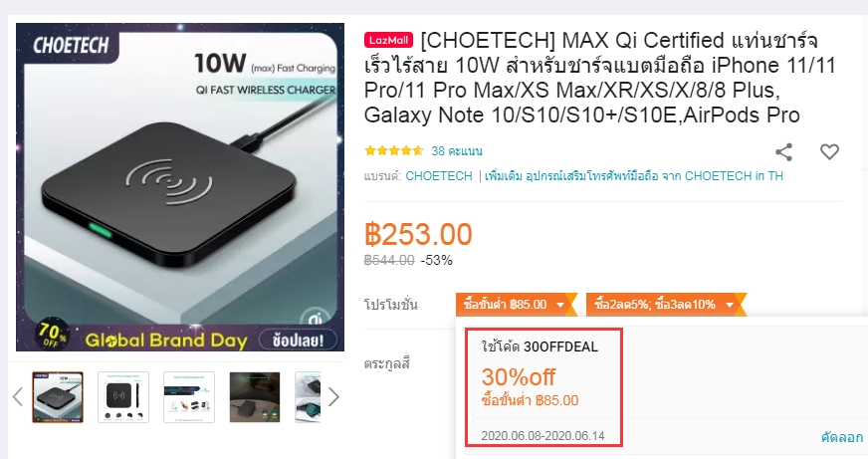Expand the ซื้อขั้นต่ำ ฿85.00 promotion dropdown
The height and width of the screenshot is (459, 868).
pos(517,305)
